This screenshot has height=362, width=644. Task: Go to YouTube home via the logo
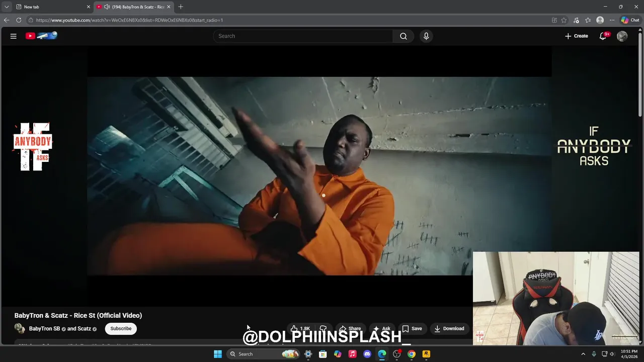point(41,36)
